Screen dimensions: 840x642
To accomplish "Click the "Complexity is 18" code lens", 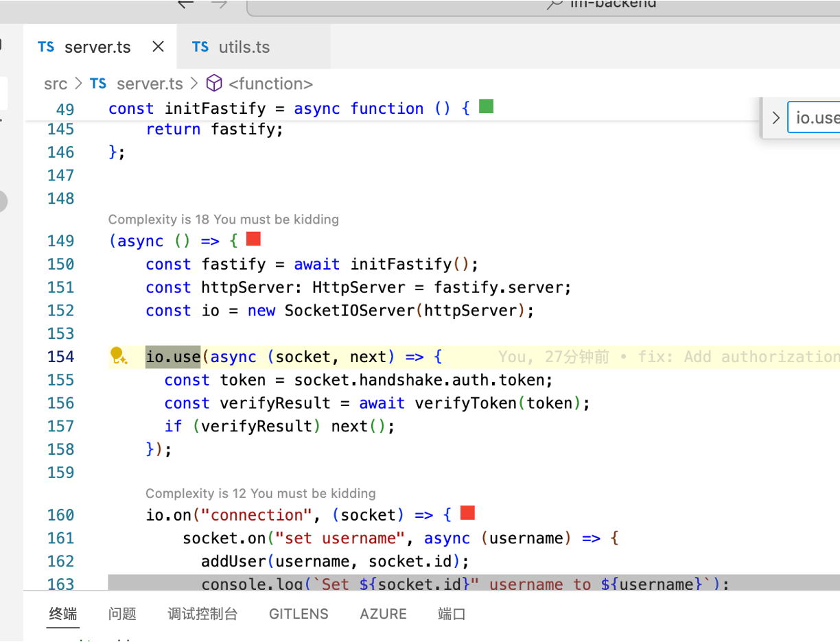I will tap(223, 219).
